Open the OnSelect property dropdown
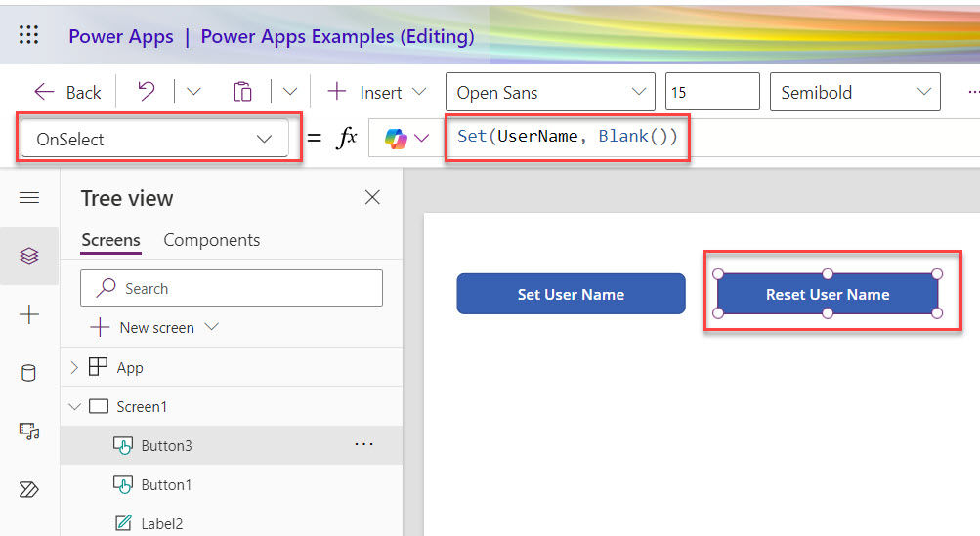This screenshot has width=980, height=536. pos(155,139)
